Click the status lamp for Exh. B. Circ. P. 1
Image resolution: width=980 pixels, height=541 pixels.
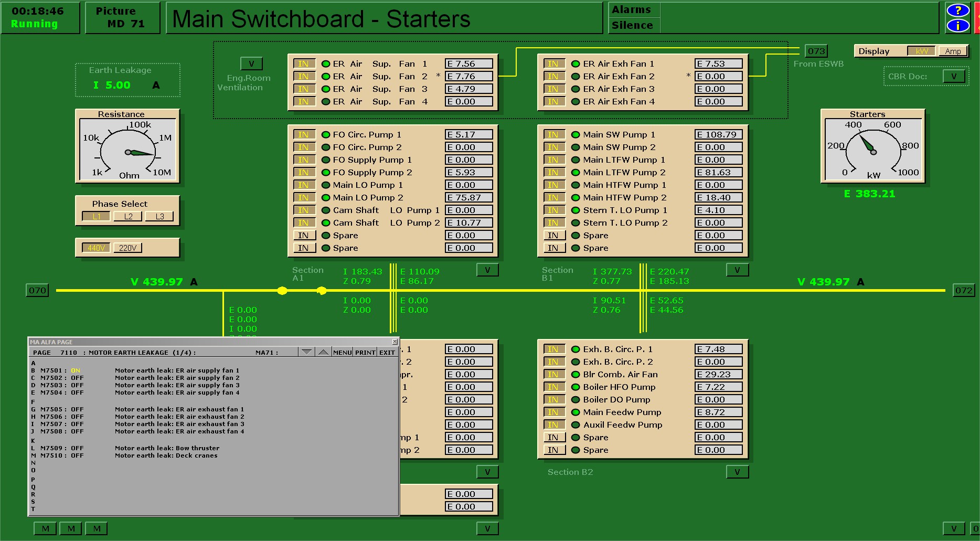pyautogui.click(x=576, y=349)
